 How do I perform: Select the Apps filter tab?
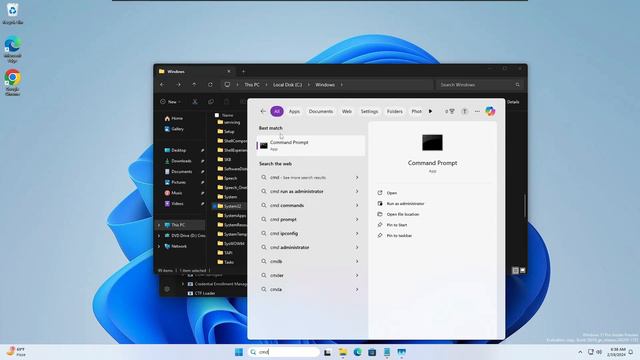click(x=294, y=111)
